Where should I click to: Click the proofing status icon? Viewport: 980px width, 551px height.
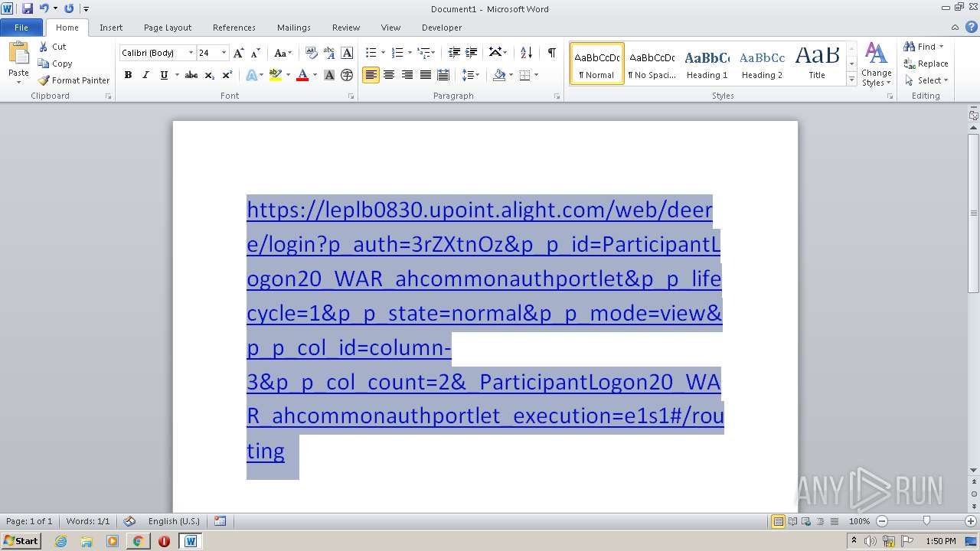[x=129, y=521]
